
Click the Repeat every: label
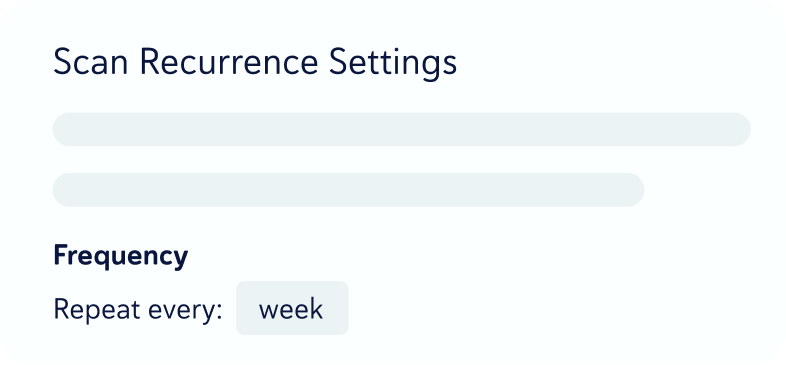click(137, 309)
